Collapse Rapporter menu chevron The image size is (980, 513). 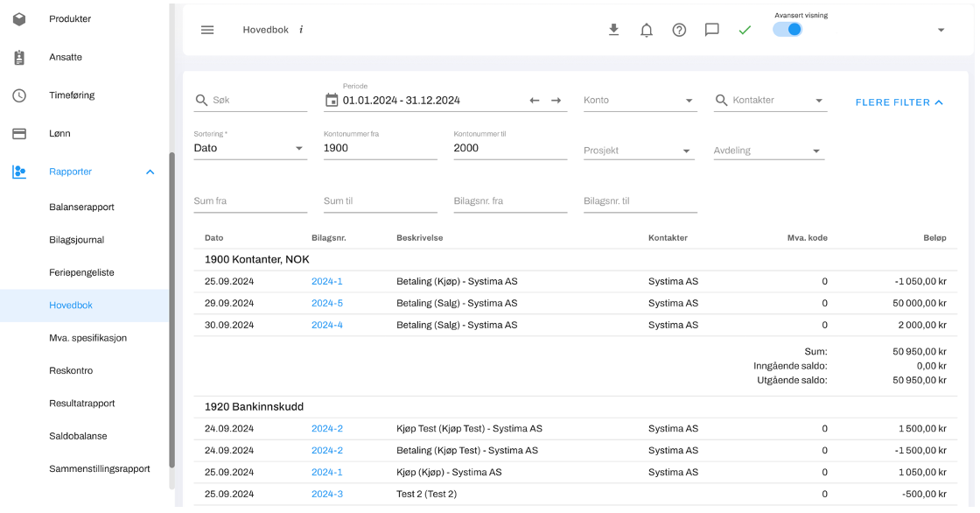point(150,172)
